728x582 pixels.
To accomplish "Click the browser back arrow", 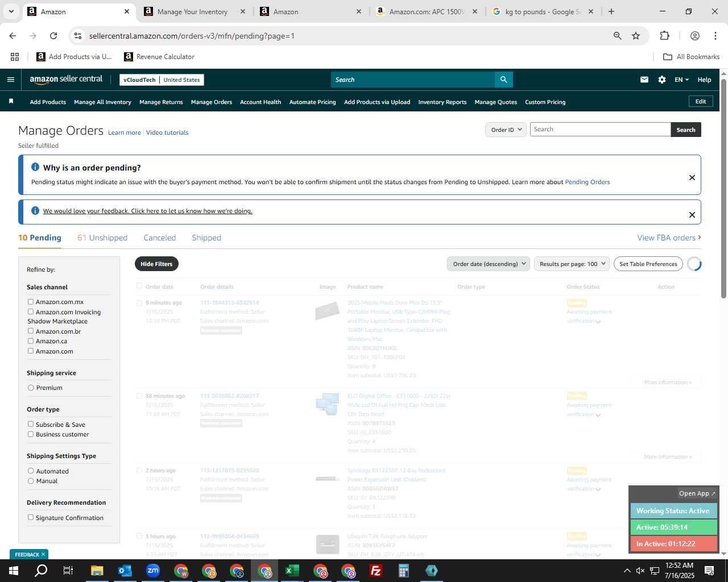I will pos(13,36).
